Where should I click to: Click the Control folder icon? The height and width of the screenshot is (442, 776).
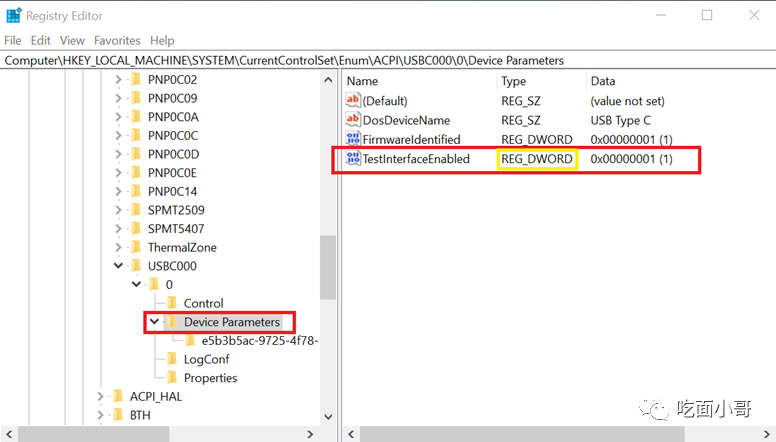pyautogui.click(x=172, y=303)
